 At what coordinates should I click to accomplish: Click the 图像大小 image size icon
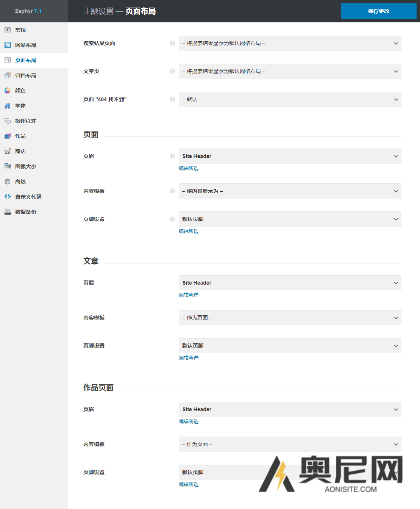[x=8, y=166]
